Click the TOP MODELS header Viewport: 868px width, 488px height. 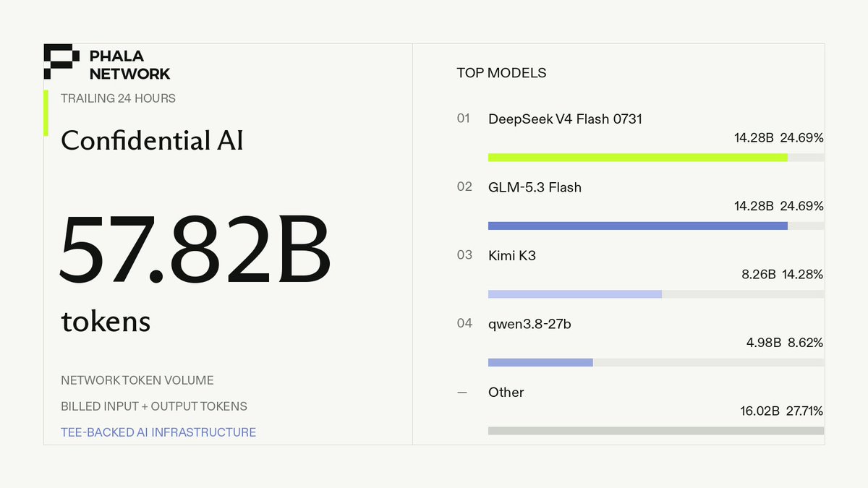tap(501, 73)
